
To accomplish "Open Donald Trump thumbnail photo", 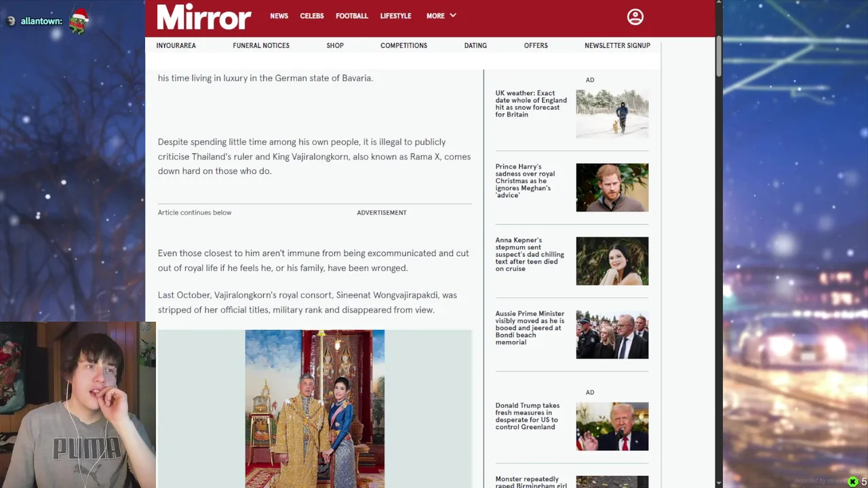I will (x=612, y=426).
